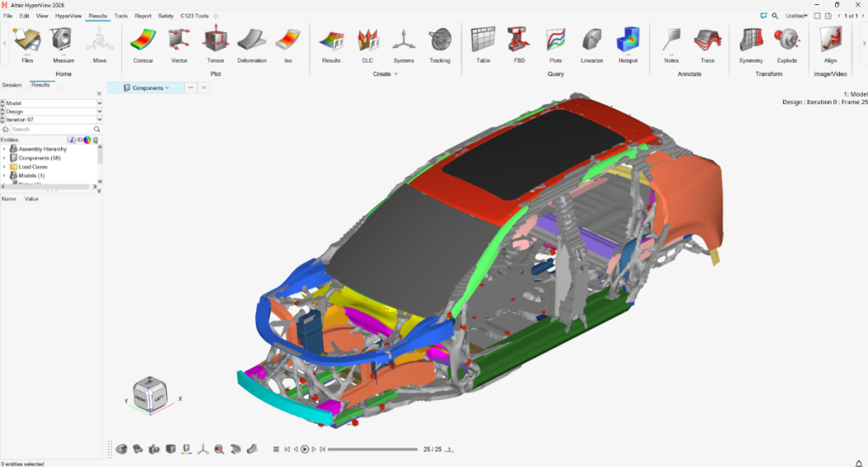The image size is (868, 467).
Task: Click the Results create tool icon
Action: pyautogui.click(x=331, y=44)
